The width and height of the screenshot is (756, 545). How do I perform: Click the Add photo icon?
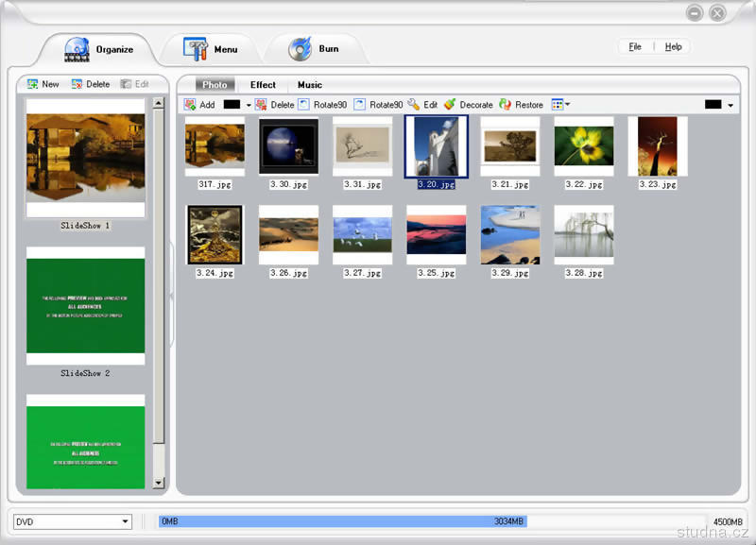tap(190, 105)
